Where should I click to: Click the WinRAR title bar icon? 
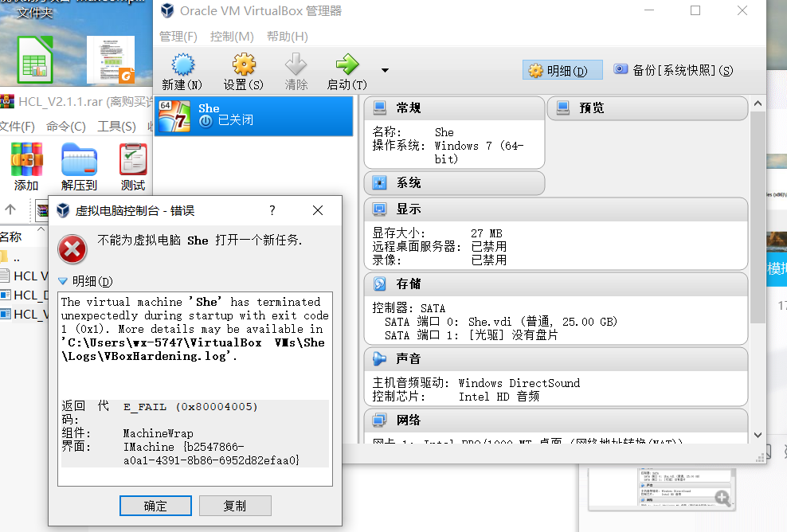(7, 102)
